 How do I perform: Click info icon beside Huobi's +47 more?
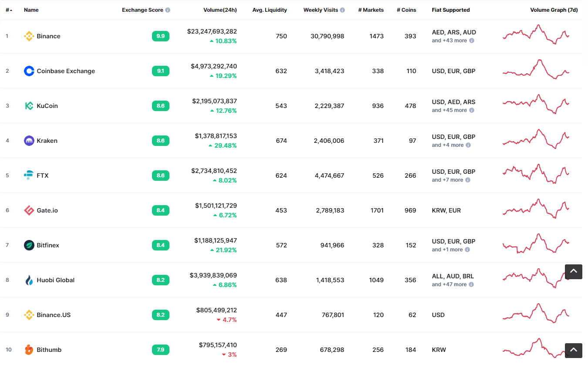(x=471, y=284)
